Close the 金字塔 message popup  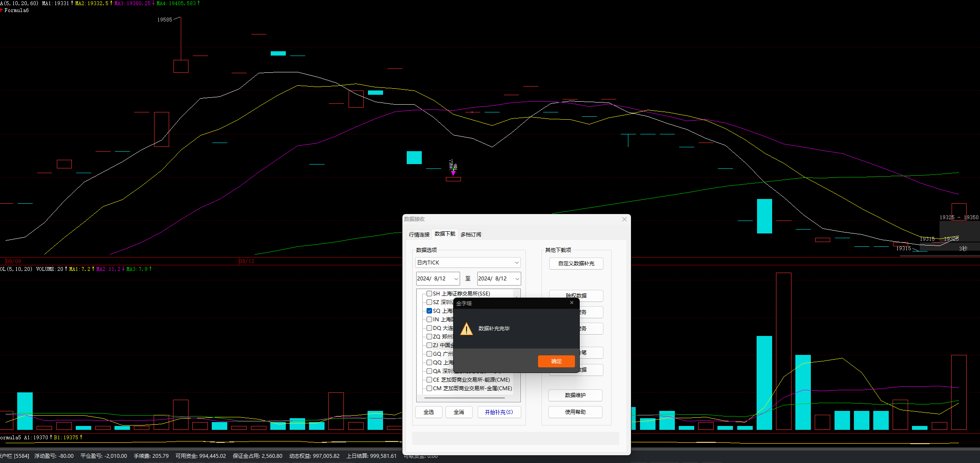point(572,303)
